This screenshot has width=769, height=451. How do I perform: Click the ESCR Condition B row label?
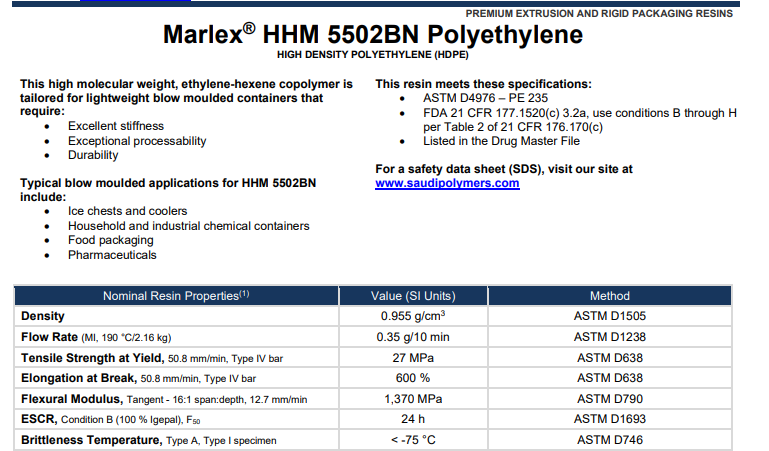tap(110, 420)
